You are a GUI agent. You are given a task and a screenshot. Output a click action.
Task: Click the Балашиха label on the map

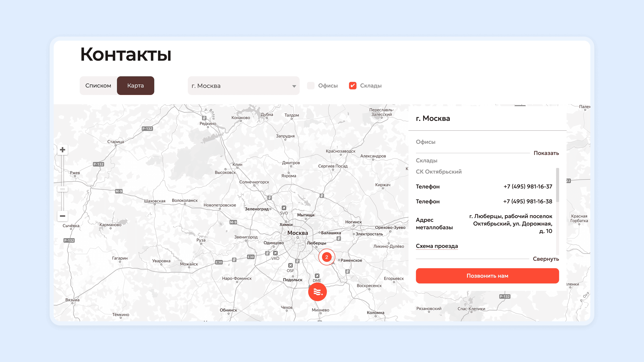(x=331, y=233)
